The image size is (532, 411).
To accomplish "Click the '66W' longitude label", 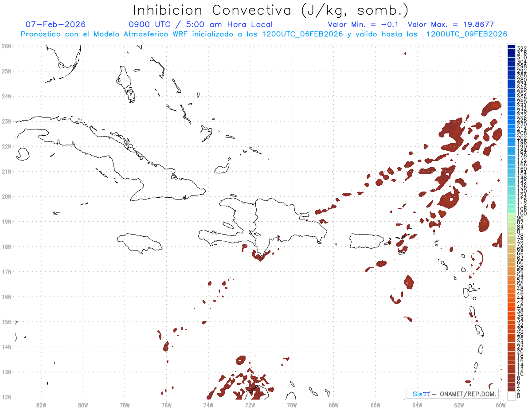I will point(375,405).
